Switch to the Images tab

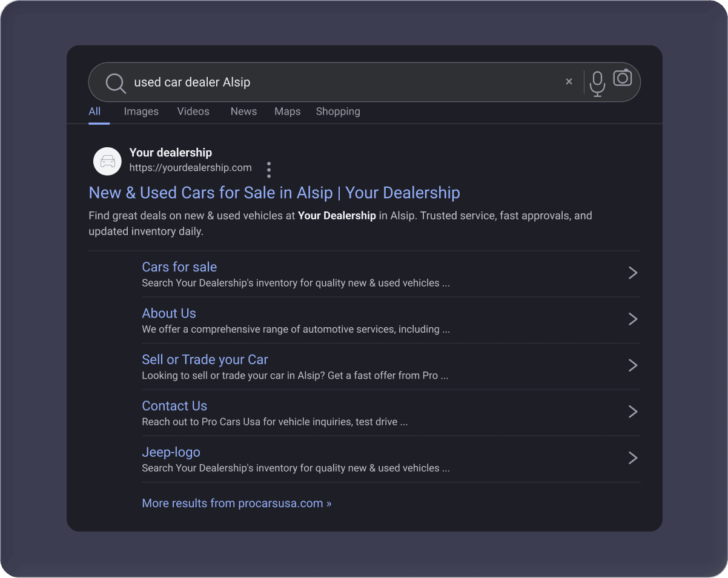click(x=141, y=111)
